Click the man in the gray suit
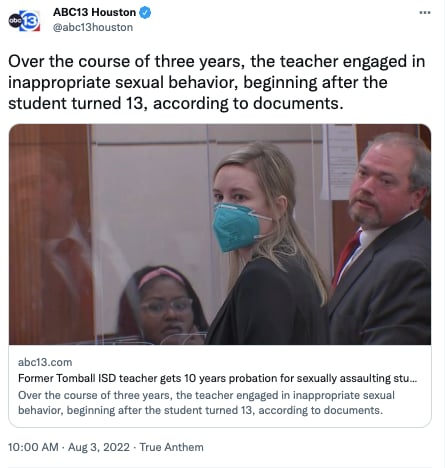Screen dimensions: 445x468 pos(382,238)
